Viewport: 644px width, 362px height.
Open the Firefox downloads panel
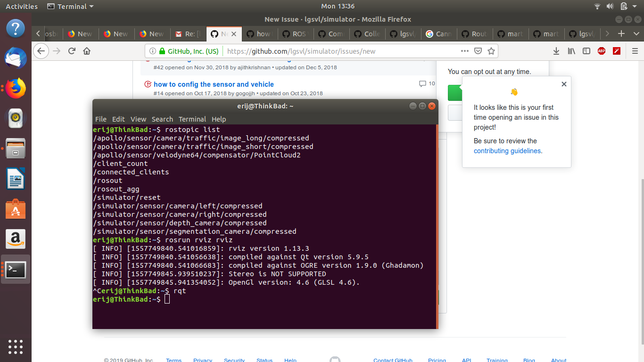(556, 51)
